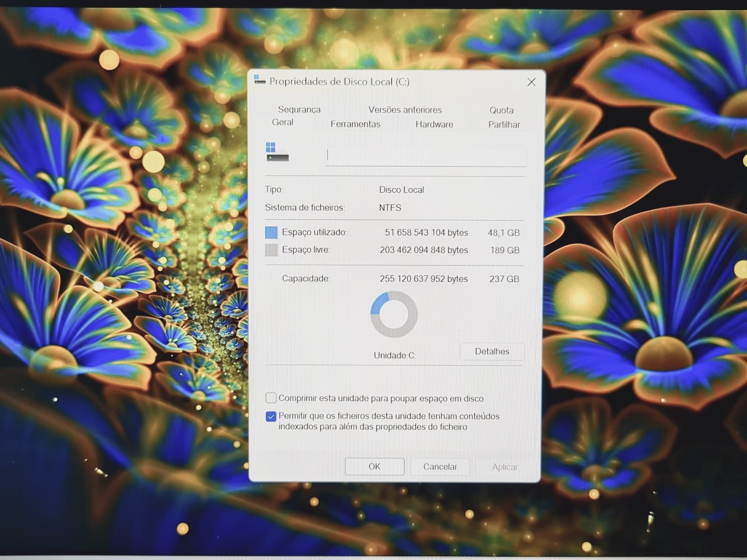The width and height of the screenshot is (747, 560).
Task: Confirm with the OK button
Action: coord(374,466)
